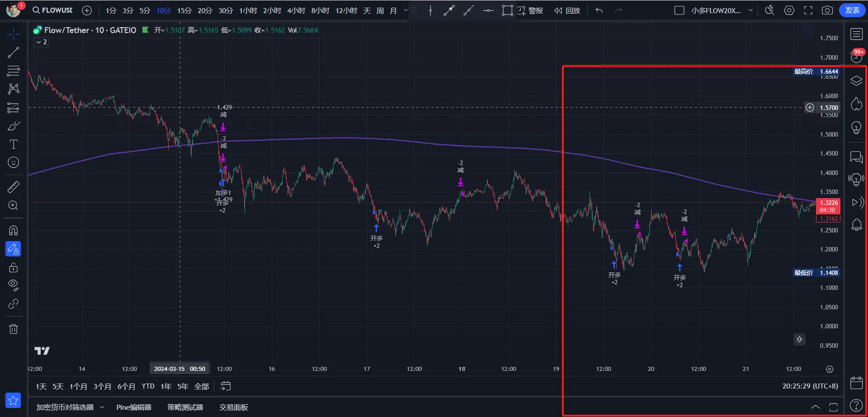Open quick search lightning icon
868x417 pixels.
[769, 10]
